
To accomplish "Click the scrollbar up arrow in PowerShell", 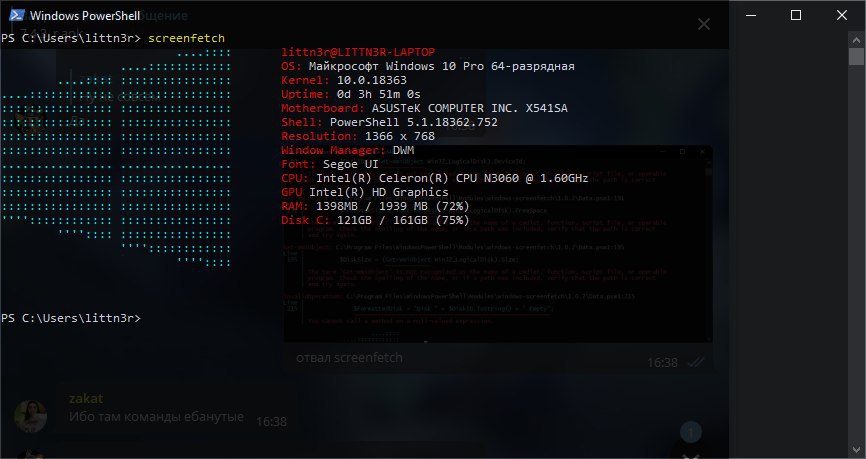I will [857, 39].
